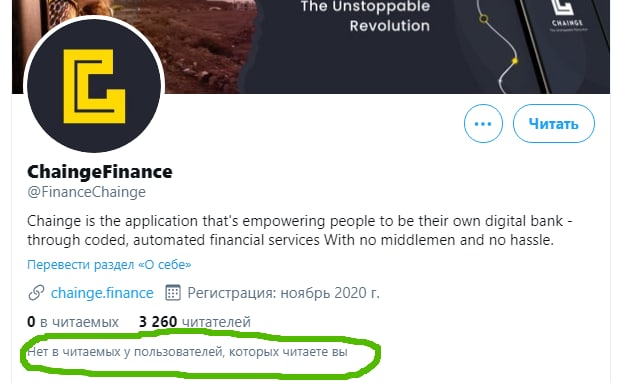Open the 3 260 читателей followers list
The image size is (638, 383).
click(x=194, y=322)
